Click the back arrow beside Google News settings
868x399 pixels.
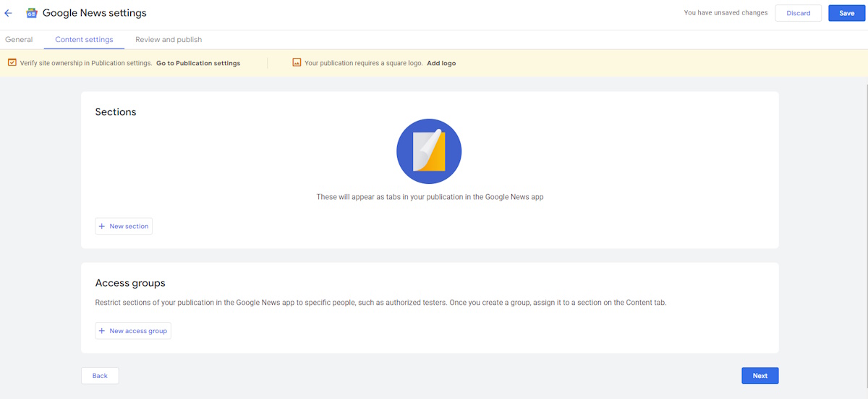click(x=9, y=13)
